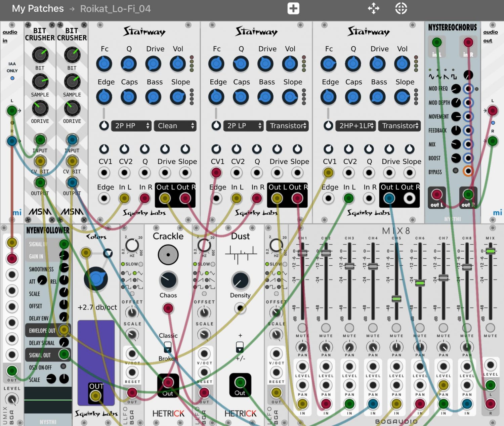Click Dust Out jack
This screenshot has height=426, width=504.
240,382
